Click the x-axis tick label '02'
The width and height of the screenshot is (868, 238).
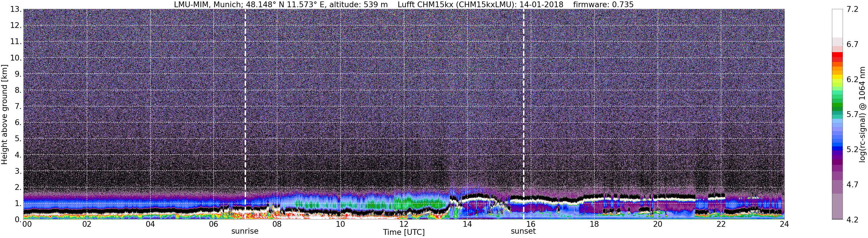coord(87,224)
